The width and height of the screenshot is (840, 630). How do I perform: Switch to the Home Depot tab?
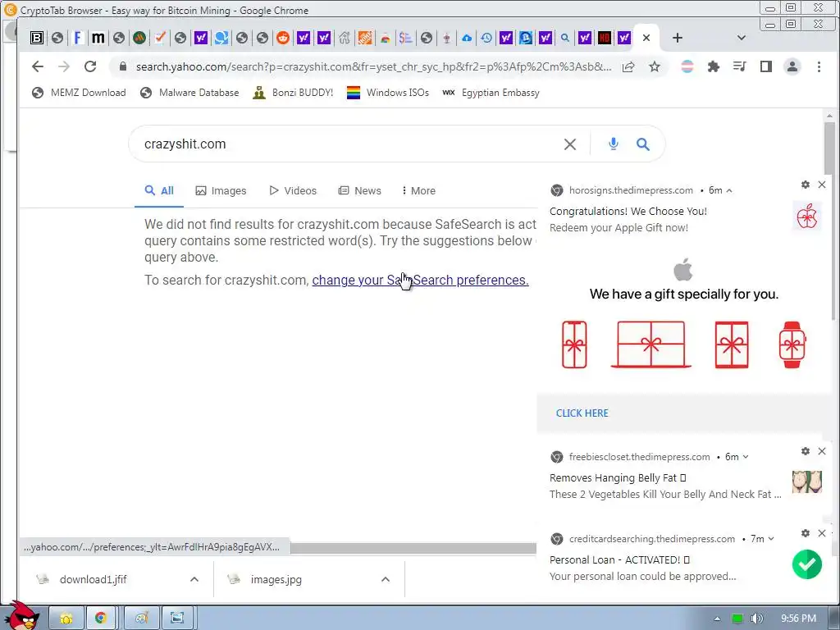[x=365, y=38]
